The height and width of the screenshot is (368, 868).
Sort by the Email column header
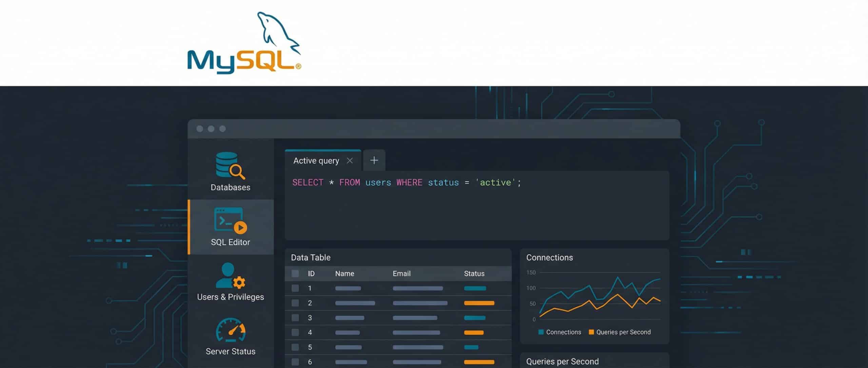[401, 273]
